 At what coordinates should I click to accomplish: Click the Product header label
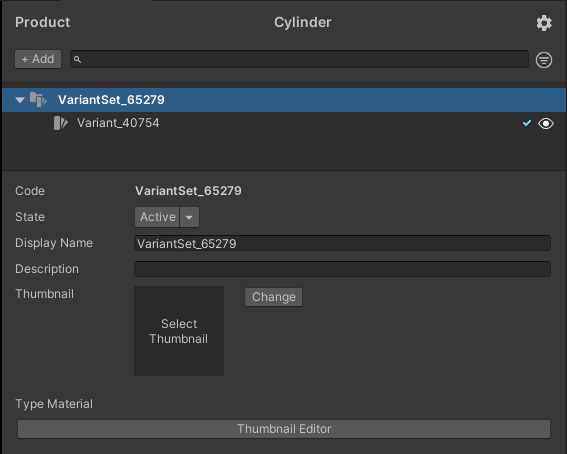tap(43, 22)
